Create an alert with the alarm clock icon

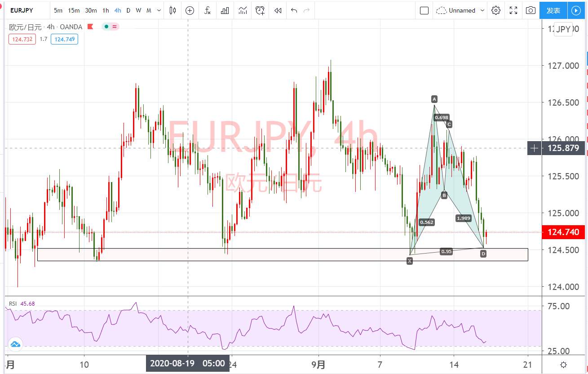[x=260, y=10]
